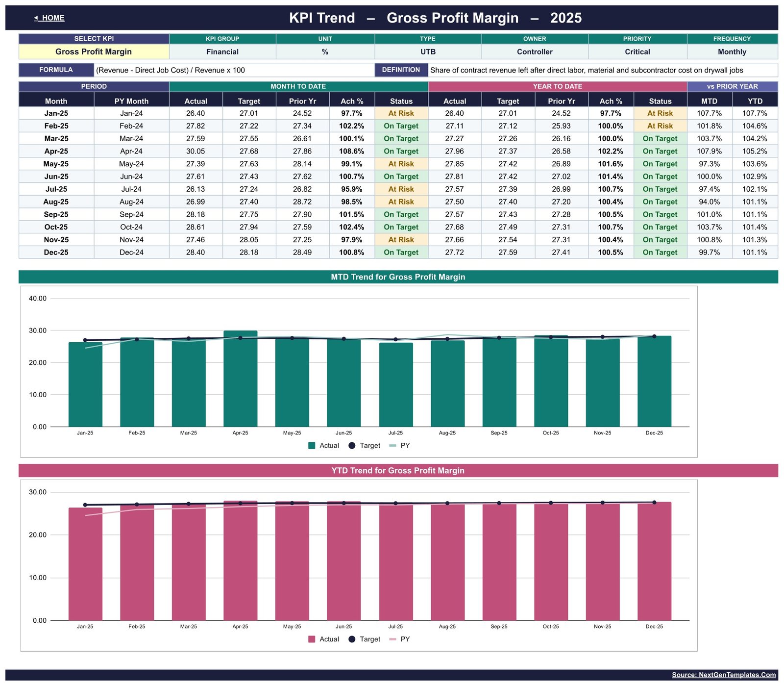This screenshot has width=784, height=686.
Task: Click the YTD Trend for Gross Profit Margin title
Action: point(398,470)
